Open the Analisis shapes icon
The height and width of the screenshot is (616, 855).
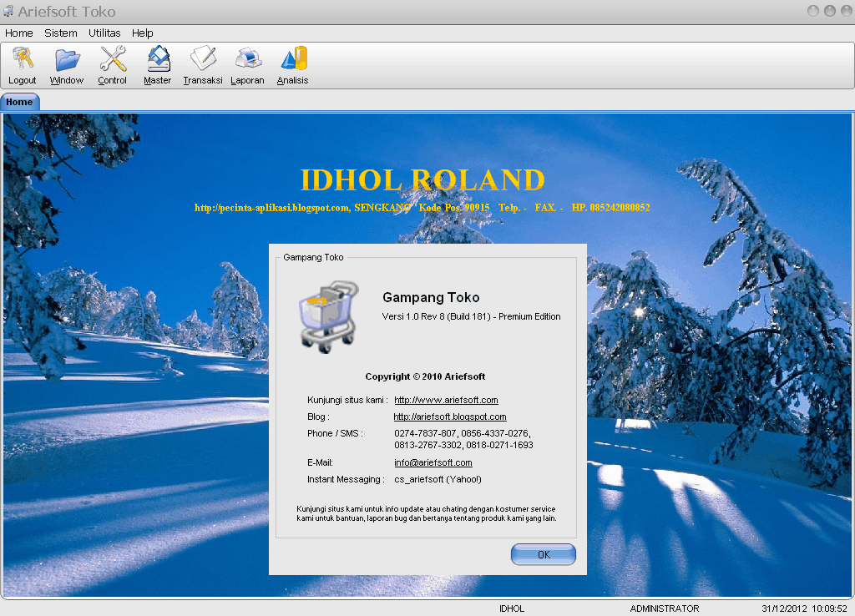(294, 58)
